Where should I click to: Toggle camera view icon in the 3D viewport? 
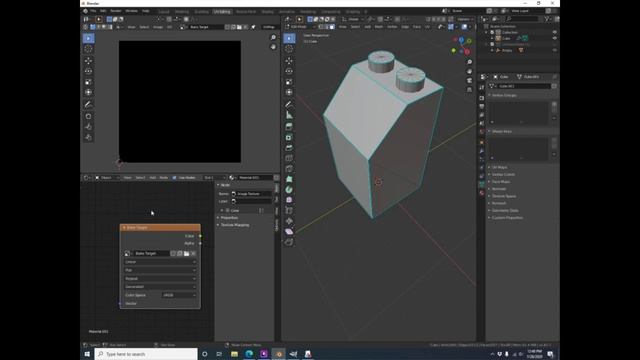pyautogui.click(x=469, y=80)
